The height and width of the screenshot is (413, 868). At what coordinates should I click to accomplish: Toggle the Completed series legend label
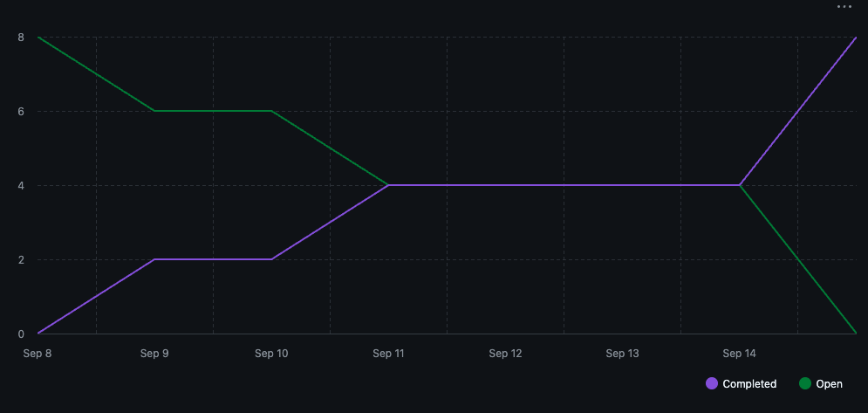[x=749, y=383]
